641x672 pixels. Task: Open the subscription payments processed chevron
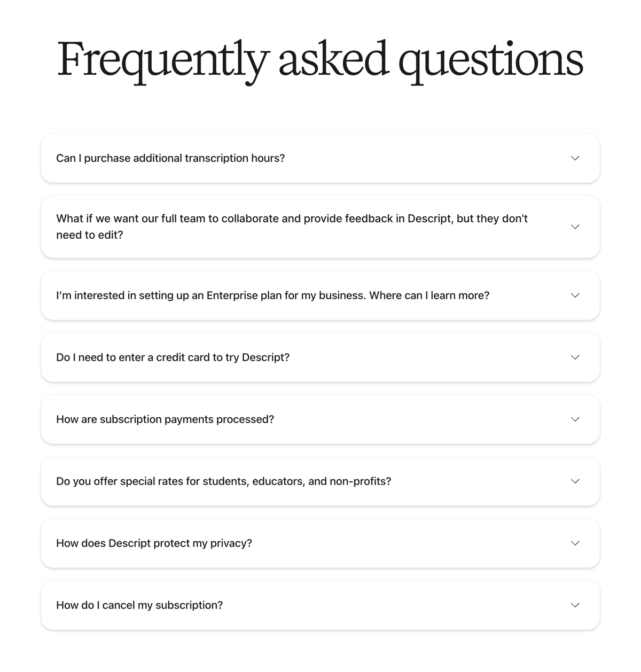click(575, 419)
